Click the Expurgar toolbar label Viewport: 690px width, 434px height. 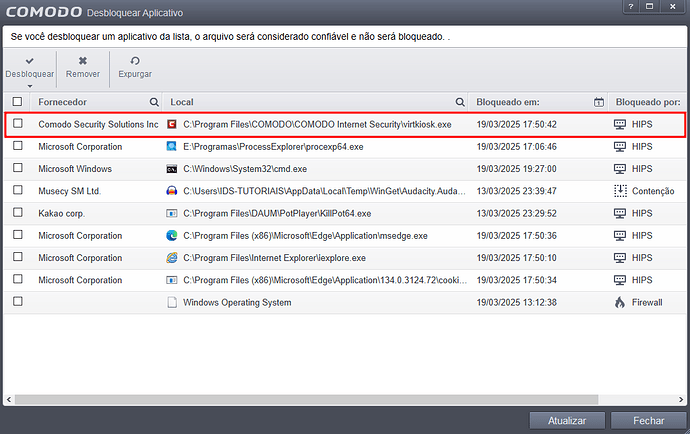pos(135,74)
